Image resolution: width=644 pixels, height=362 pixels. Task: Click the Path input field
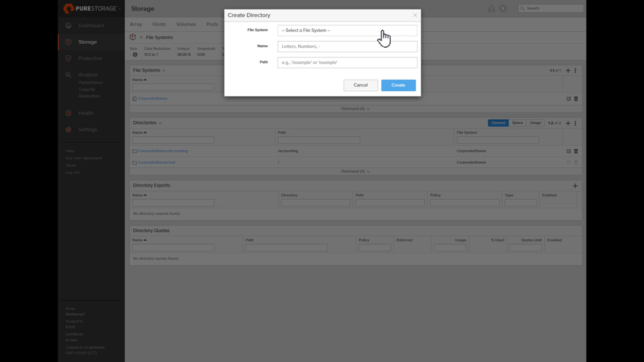click(x=347, y=62)
